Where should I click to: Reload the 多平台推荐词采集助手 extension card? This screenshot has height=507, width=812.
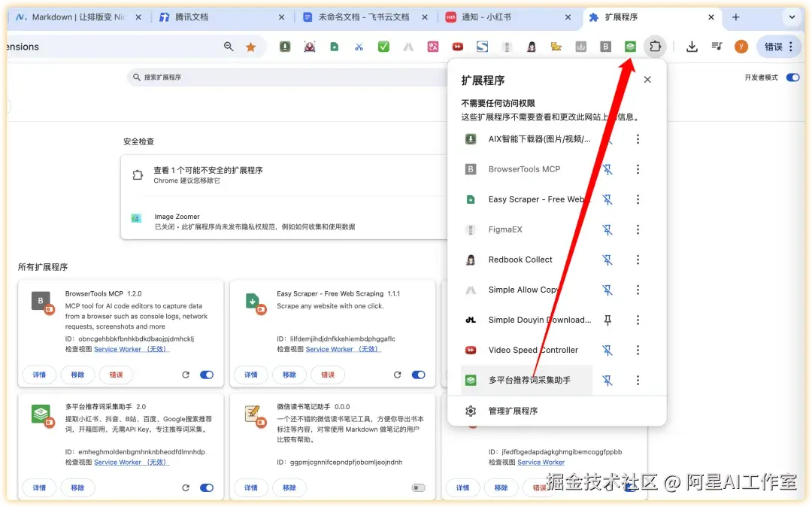[186, 487]
